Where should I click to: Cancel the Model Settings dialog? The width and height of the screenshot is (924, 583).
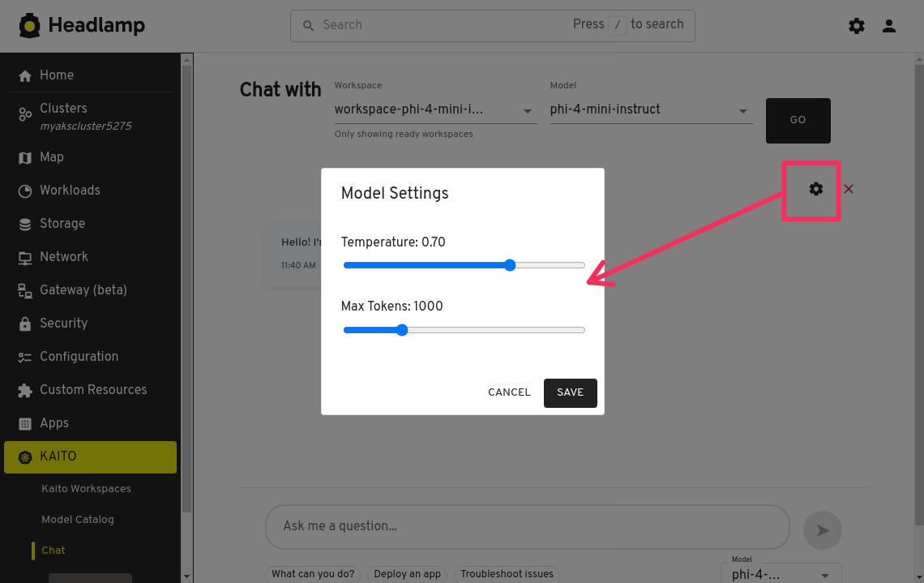pos(509,392)
